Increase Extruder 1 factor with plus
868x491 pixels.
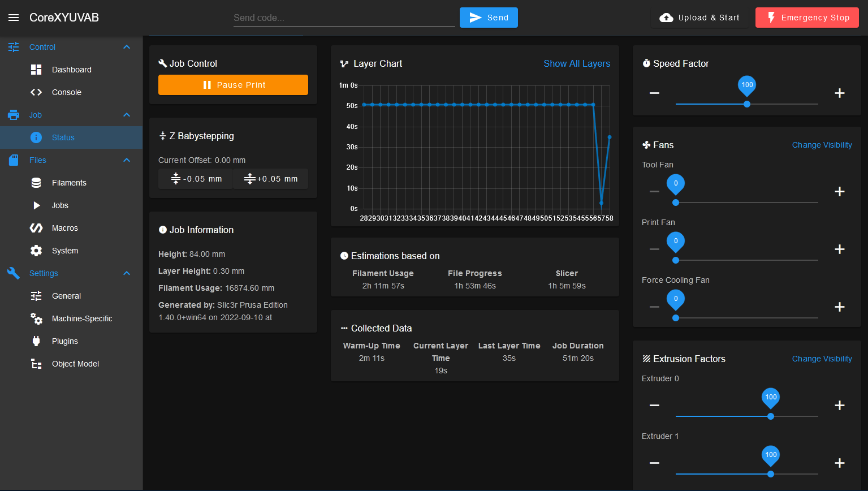point(840,463)
